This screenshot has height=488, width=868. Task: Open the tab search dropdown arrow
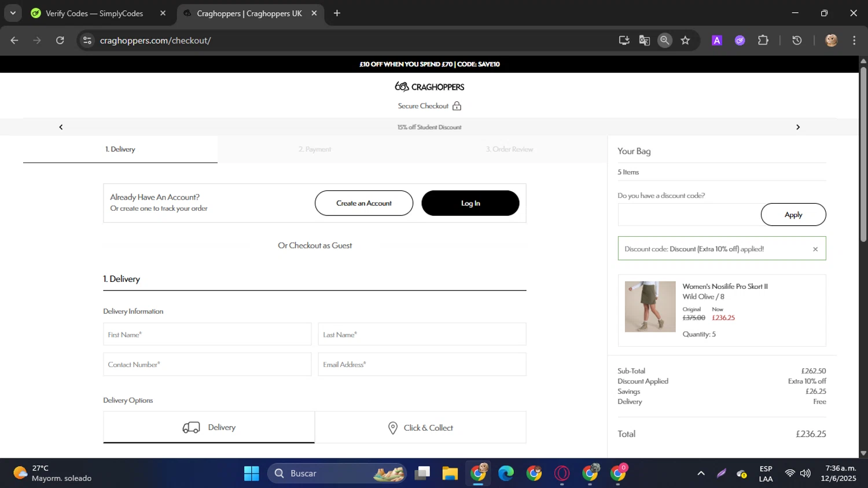coord(13,13)
